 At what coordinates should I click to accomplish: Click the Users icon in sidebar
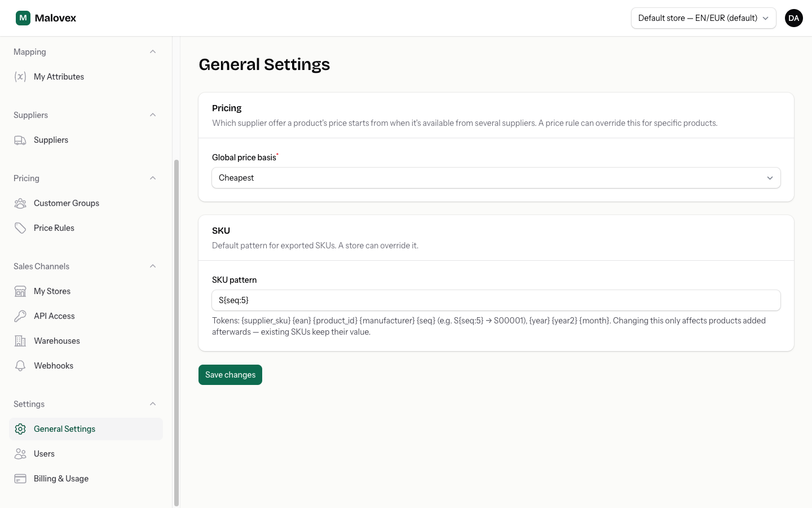coord(20,454)
